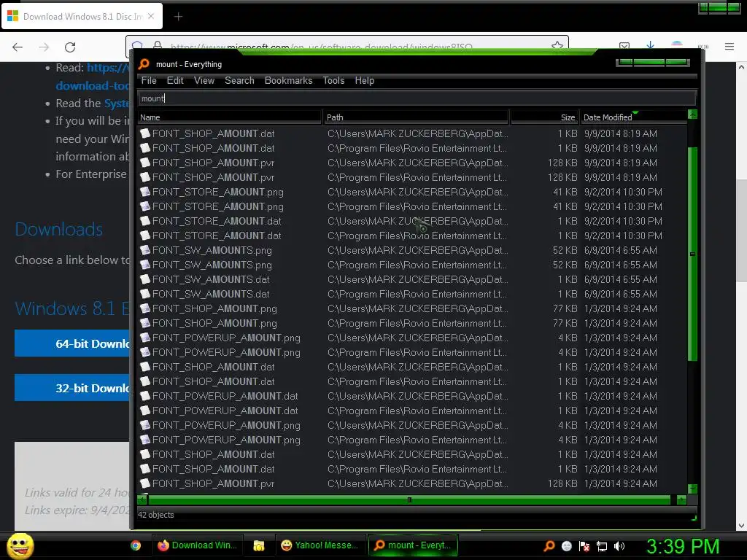Select the last FONT_SHOP_AMOUNT.pvr row dated 1/3/2014
This screenshot has height=560, width=747.
(412, 483)
